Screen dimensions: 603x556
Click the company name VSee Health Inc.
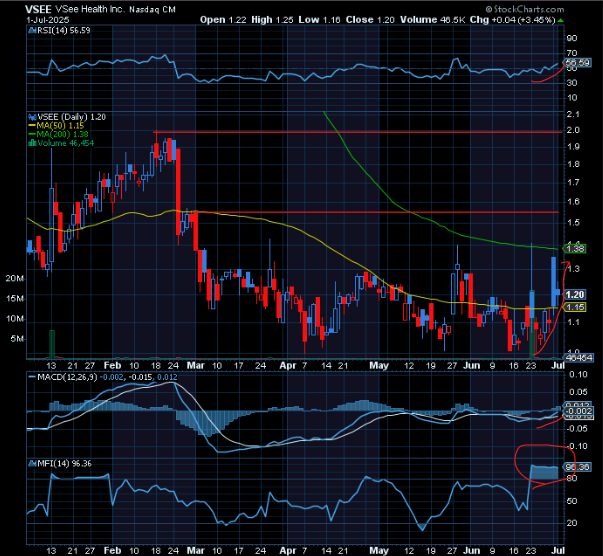point(90,9)
